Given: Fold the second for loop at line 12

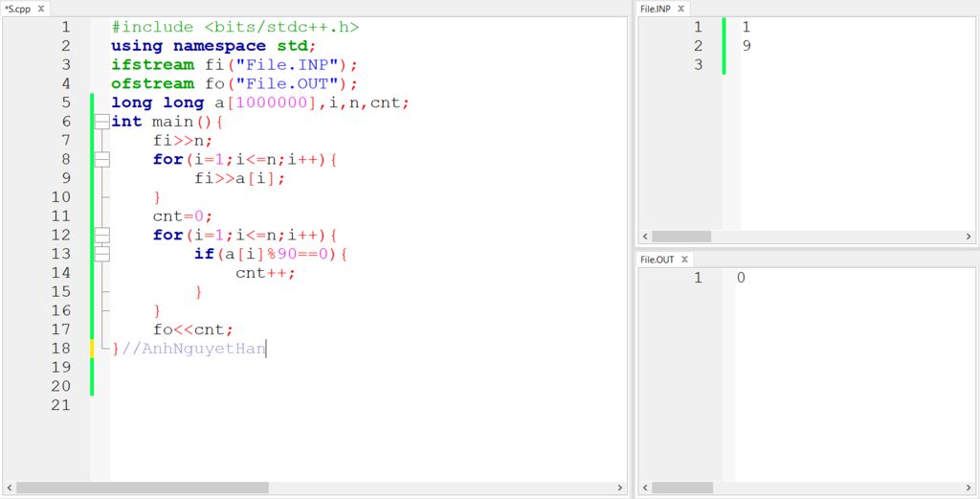Looking at the screenshot, I should pyautogui.click(x=101, y=235).
